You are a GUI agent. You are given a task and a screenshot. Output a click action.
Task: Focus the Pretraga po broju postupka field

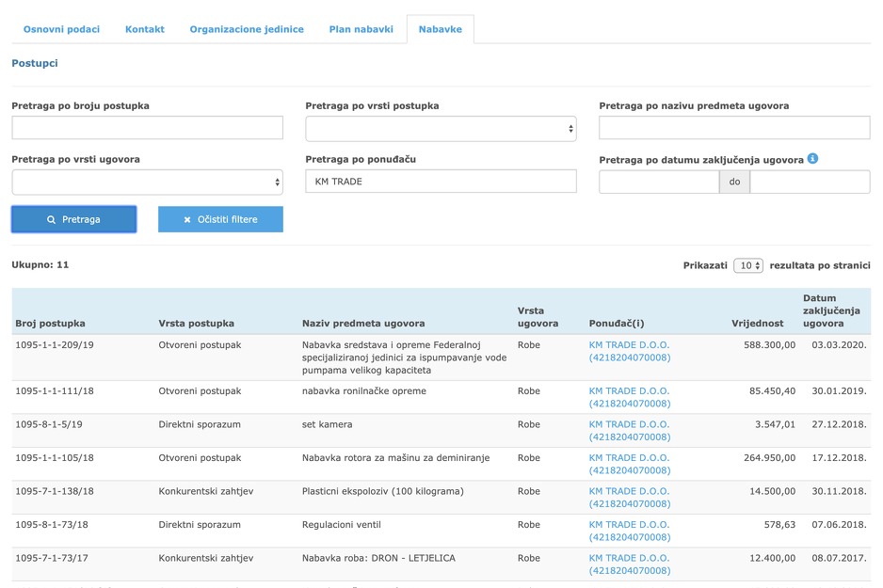[x=147, y=129]
